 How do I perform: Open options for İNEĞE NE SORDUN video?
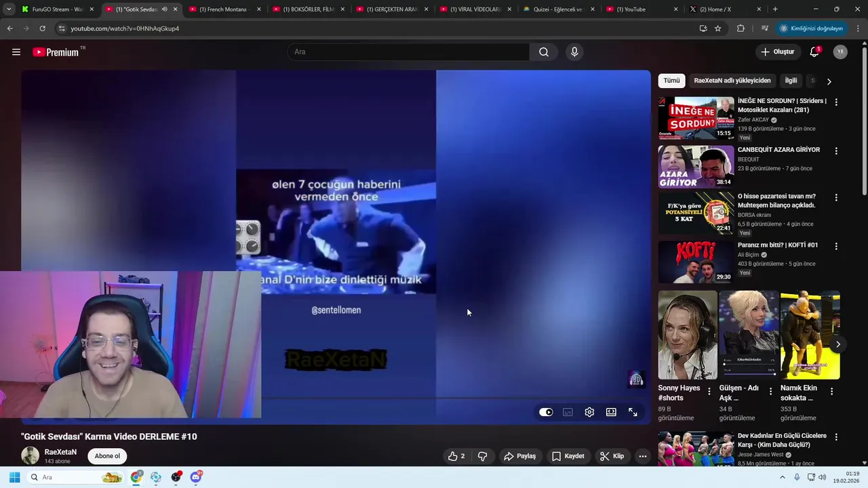point(836,102)
